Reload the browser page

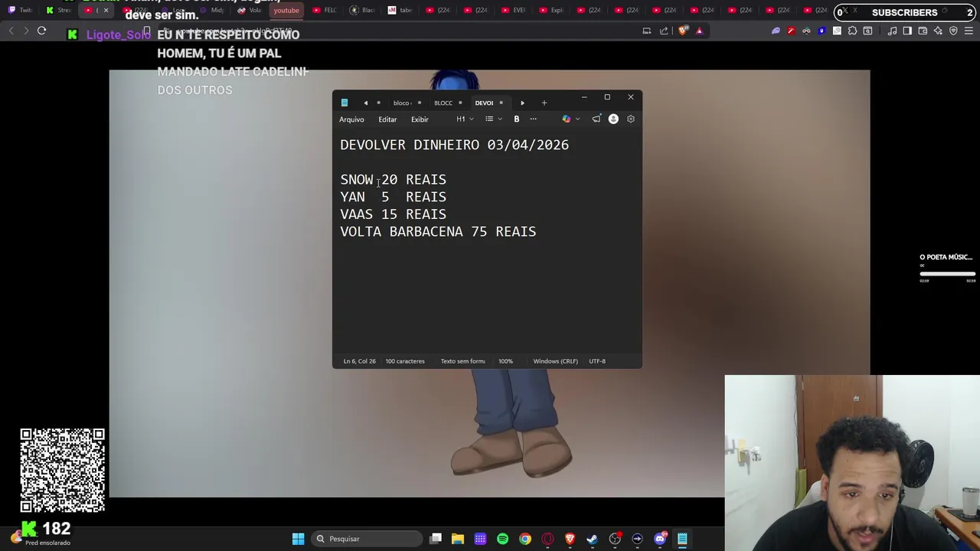[x=42, y=31]
